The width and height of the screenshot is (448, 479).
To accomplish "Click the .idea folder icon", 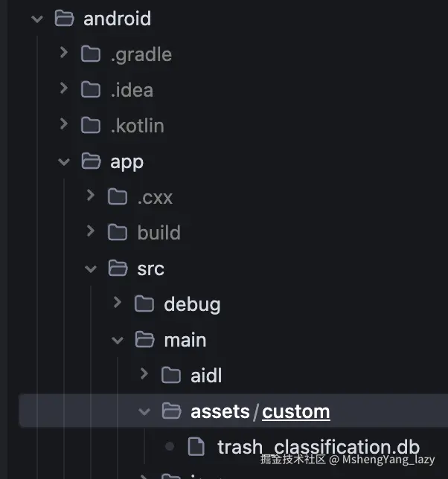I will (91, 90).
